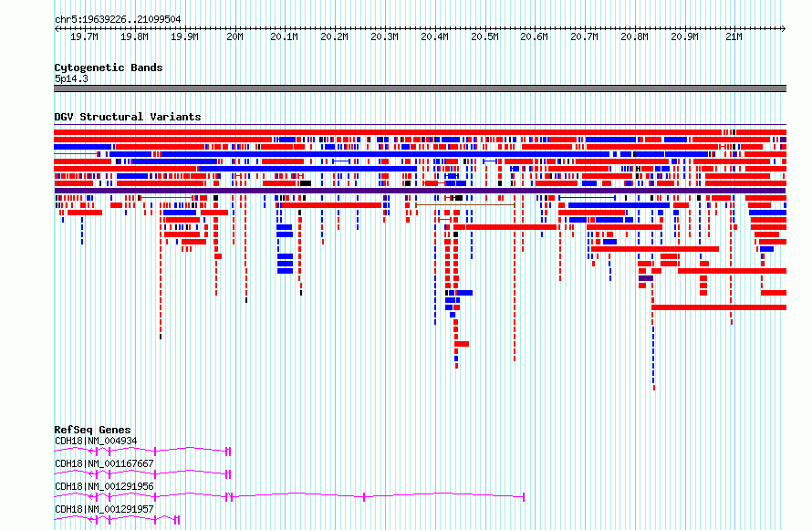
Task: Select the brown variant line near 20.4M–20.55M
Action: coord(465,205)
